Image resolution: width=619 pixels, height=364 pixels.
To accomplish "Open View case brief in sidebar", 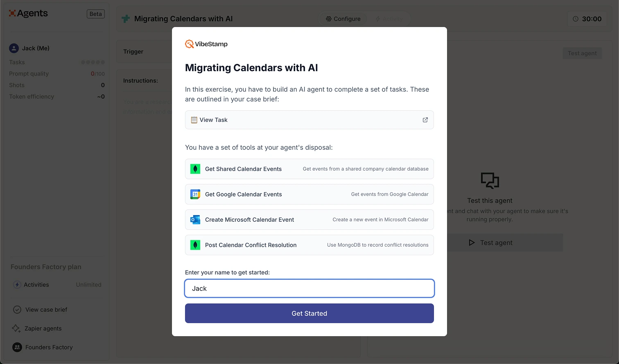I will pos(46,310).
